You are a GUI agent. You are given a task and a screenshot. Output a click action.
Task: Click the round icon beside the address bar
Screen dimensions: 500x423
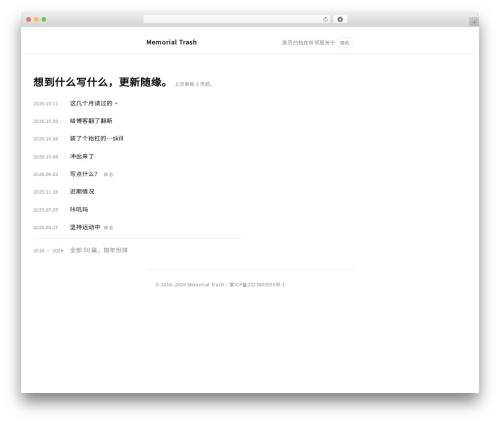[340, 19]
